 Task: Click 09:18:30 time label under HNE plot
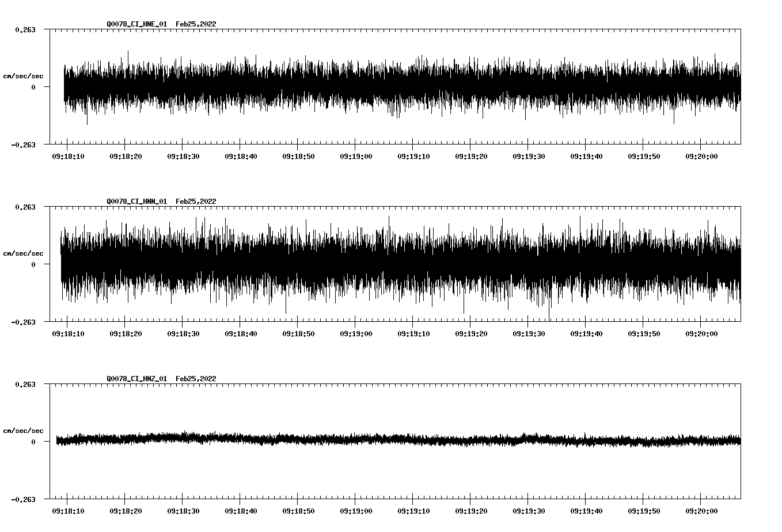tap(183, 156)
